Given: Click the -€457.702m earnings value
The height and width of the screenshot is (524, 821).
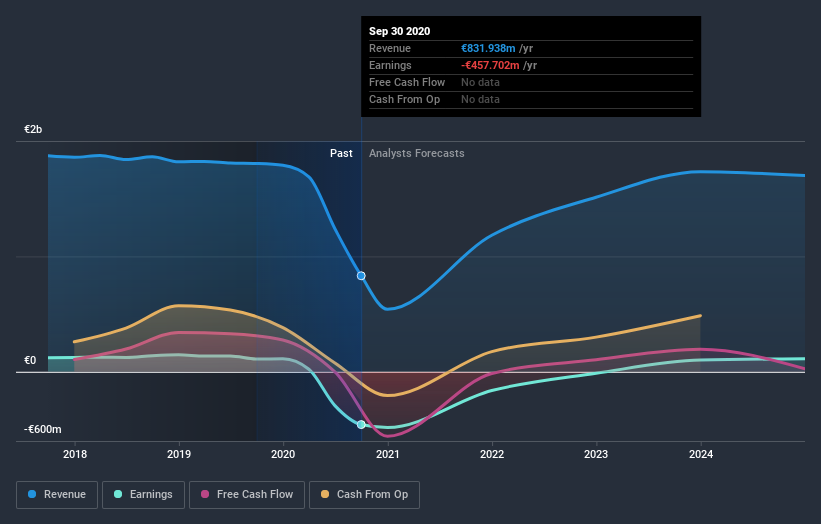Looking at the screenshot, I should 490,65.
